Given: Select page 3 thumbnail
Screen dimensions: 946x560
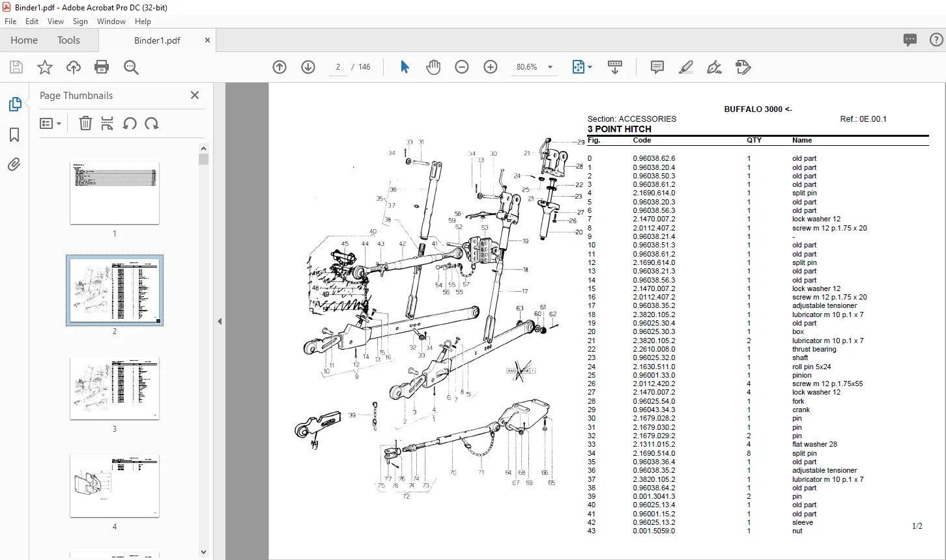Looking at the screenshot, I should (x=115, y=388).
